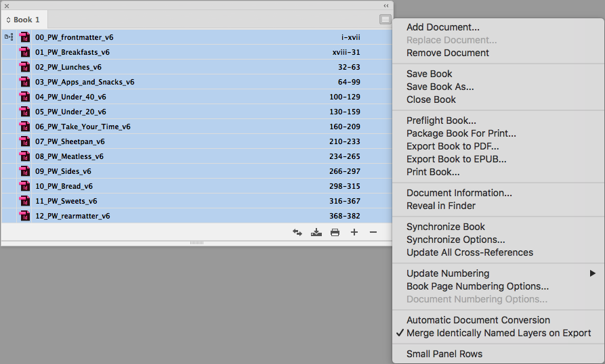605x364 pixels.
Task: Close the Book panel with the X
Action: pyautogui.click(x=7, y=6)
